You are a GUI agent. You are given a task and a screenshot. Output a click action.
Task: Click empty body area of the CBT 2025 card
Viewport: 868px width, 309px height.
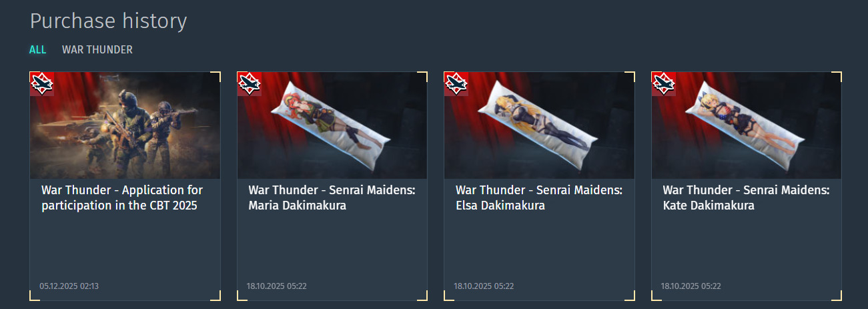pyautogui.click(x=125, y=247)
